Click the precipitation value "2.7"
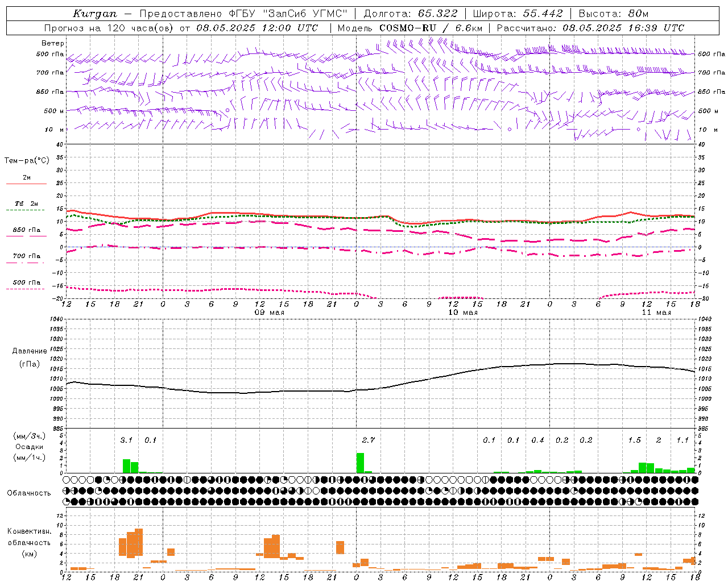 (369, 440)
